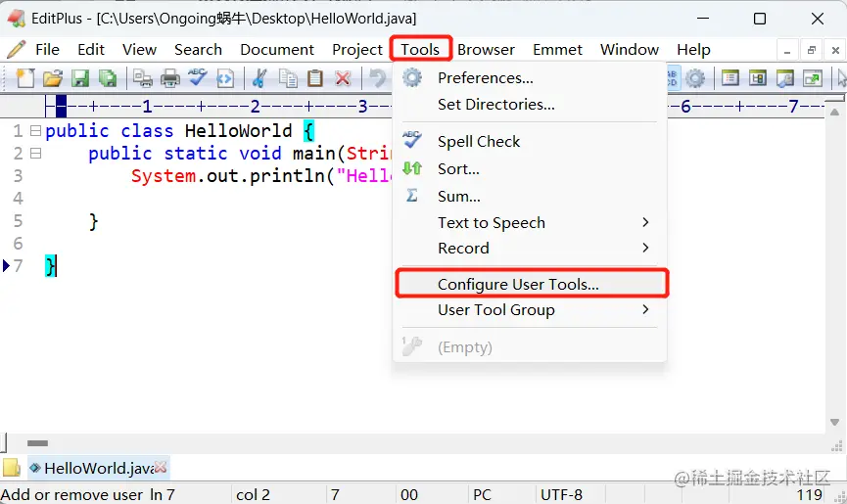Click the word HelloWorld in line 1

tap(238, 130)
